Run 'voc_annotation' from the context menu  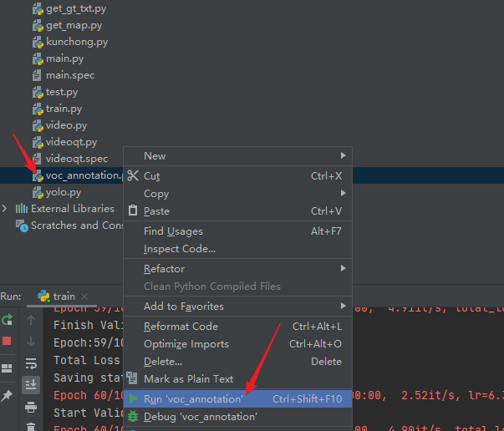coord(238,399)
